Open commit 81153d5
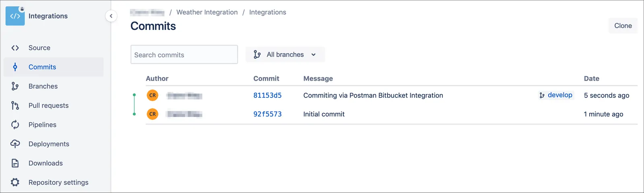This screenshot has width=644, height=193. click(x=267, y=95)
